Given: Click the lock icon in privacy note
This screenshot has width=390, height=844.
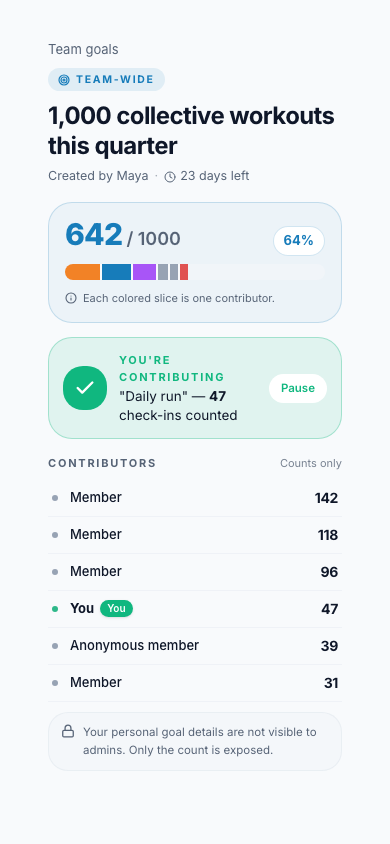Looking at the screenshot, I should pos(68,731).
